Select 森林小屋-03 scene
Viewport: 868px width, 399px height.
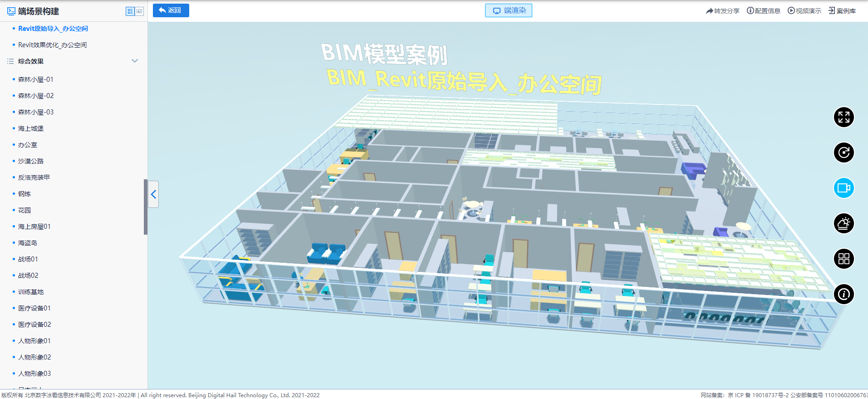tap(36, 112)
